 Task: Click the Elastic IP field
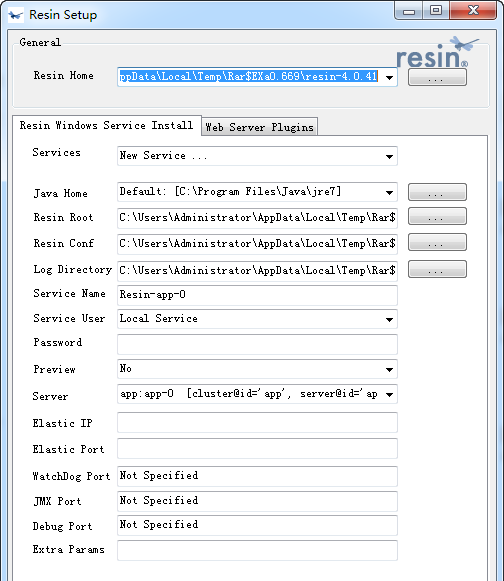click(x=257, y=422)
